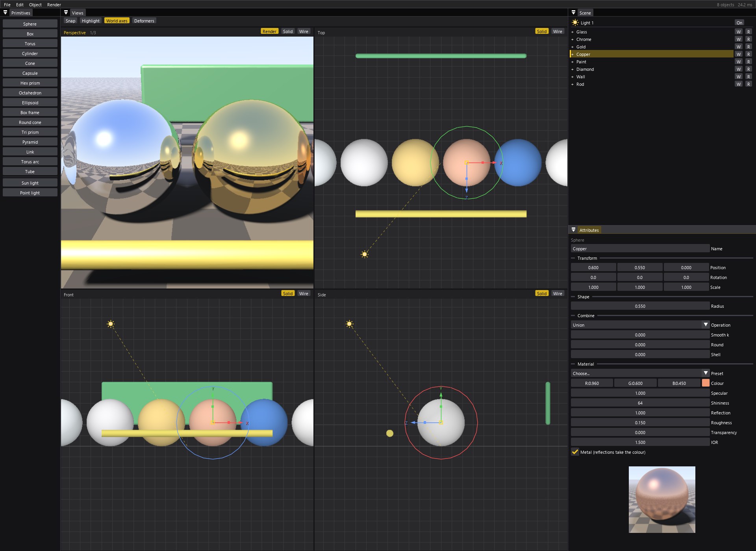
Task: Open the File menu
Action: [7, 5]
